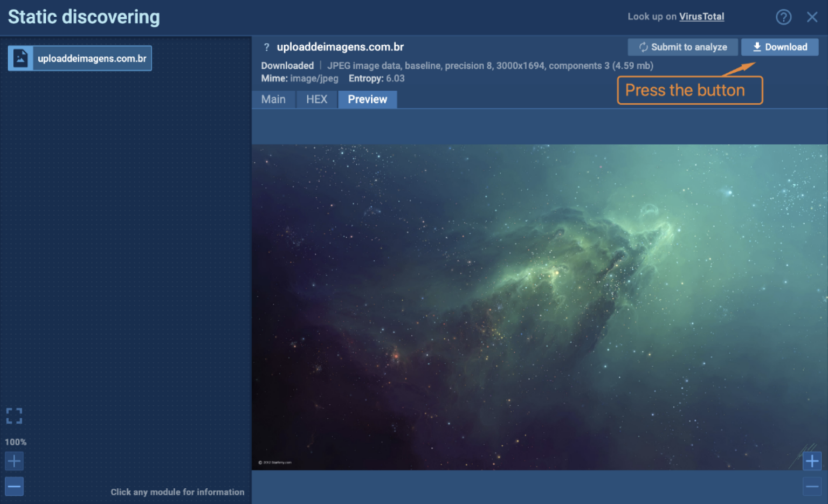828x504 pixels.
Task: Open the help question mark icon
Action: tap(783, 17)
